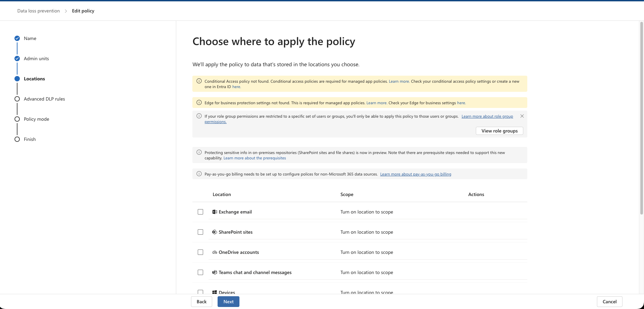This screenshot has width=644, height=309.
Task: Jump to the Policy mode step
Action: [x=36, y=119]
